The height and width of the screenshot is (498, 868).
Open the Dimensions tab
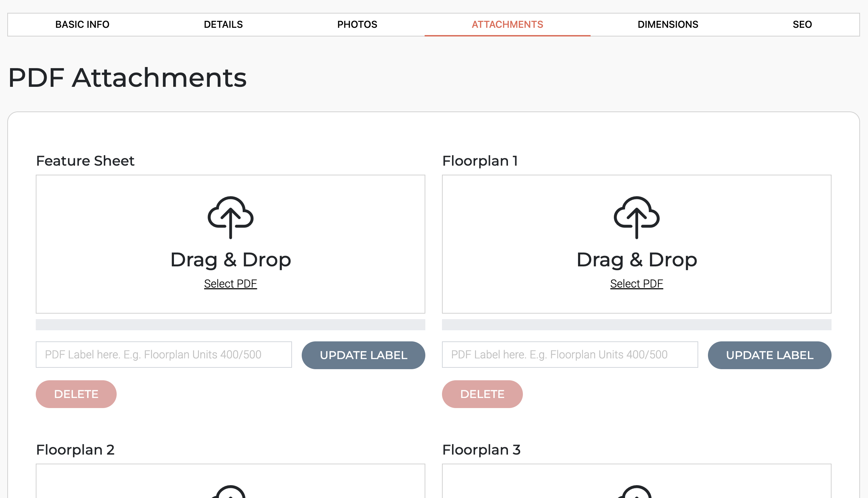point(668,25)
